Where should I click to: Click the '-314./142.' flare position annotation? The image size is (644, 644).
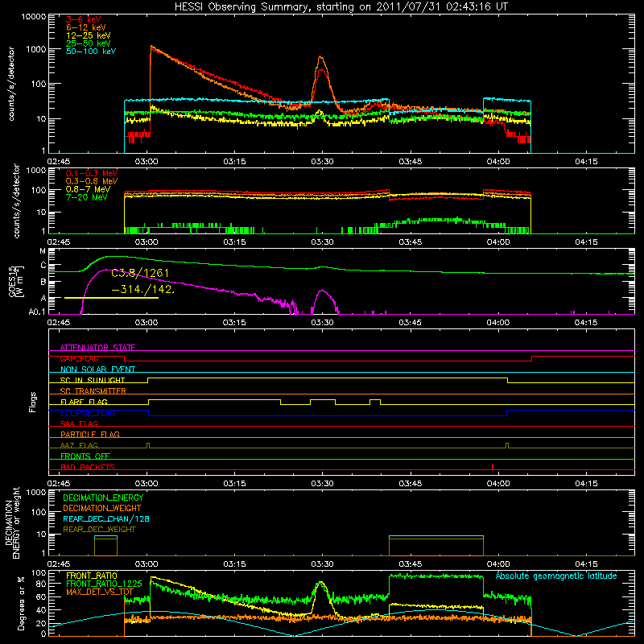pos(143,289)
